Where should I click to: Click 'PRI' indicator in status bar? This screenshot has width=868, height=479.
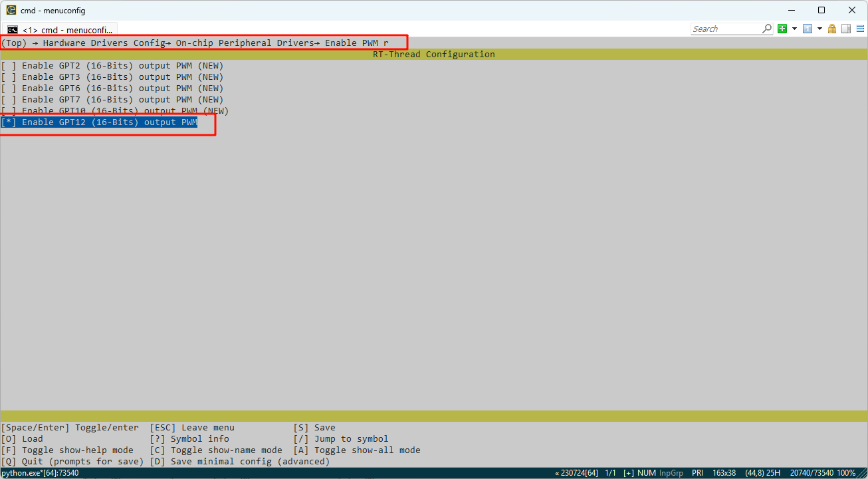tap(697, 473)
